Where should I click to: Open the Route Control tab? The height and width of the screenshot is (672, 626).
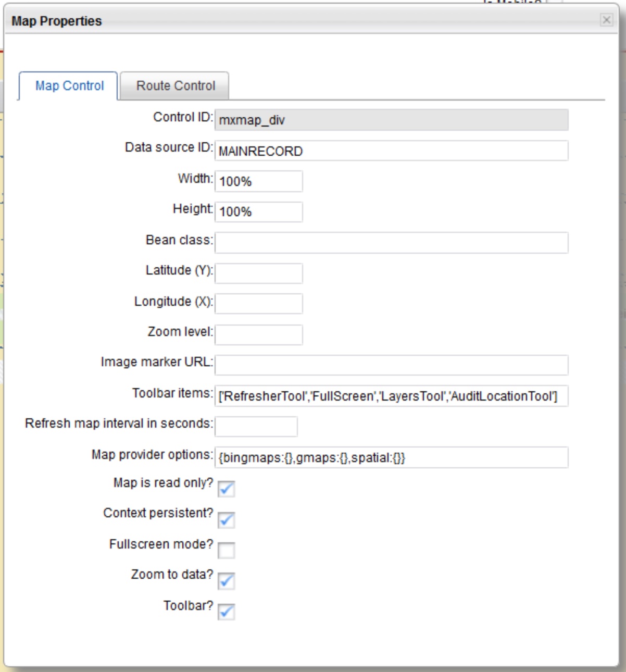(x=176, y=86)
